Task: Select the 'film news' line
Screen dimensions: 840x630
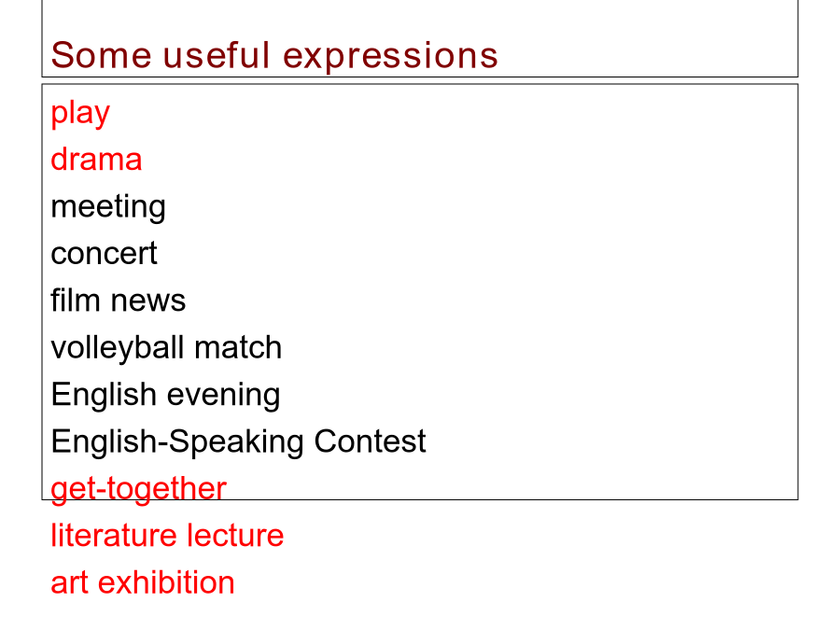Action: (118, 300)
